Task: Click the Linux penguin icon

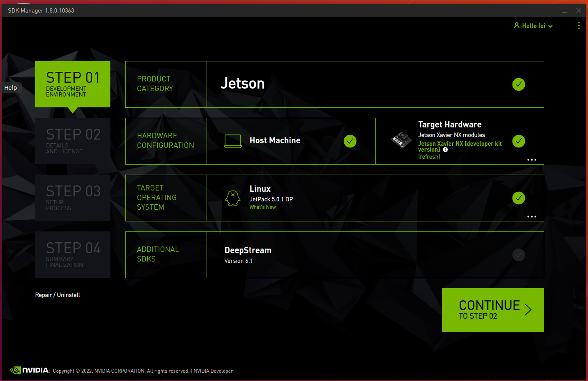Action: [x=233, y=198]
